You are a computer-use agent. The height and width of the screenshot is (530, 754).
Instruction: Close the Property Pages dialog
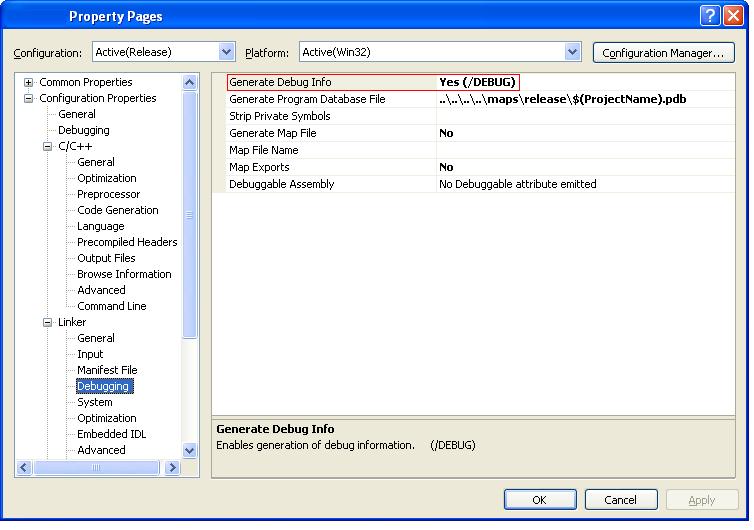coord(734,16)
